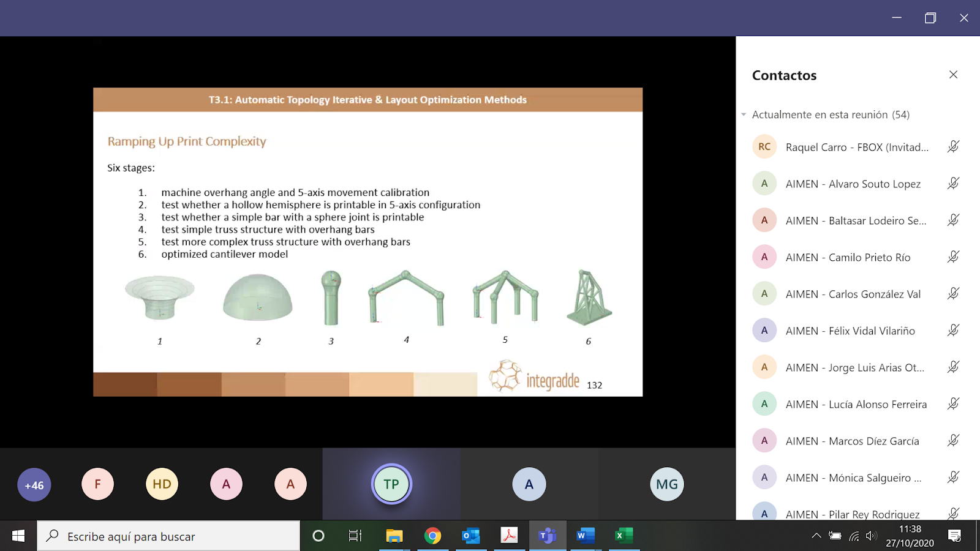Select the TP participant avatar

(x=391, y=484)
